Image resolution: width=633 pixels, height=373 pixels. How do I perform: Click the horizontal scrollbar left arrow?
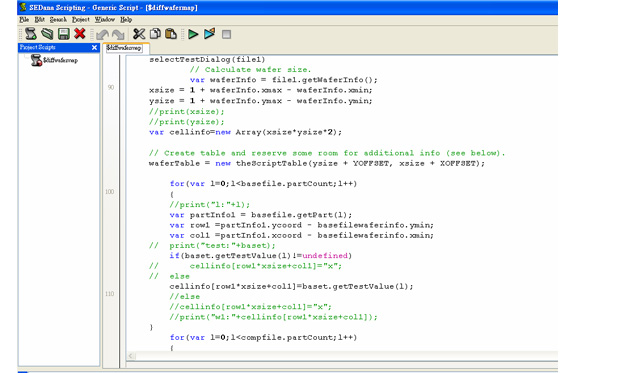[131, 356]
